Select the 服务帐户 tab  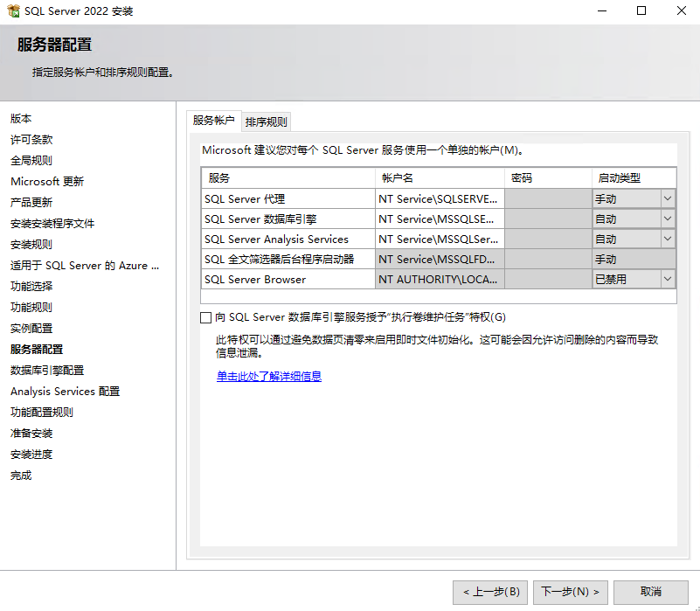[x=214, y=121]
